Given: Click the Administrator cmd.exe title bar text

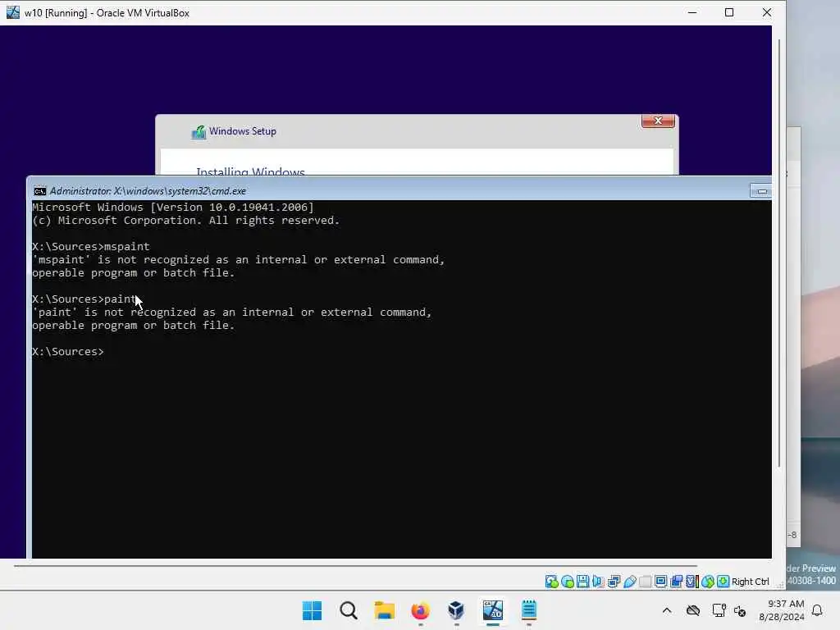Looking at the screenshot, I should [148, 191].
